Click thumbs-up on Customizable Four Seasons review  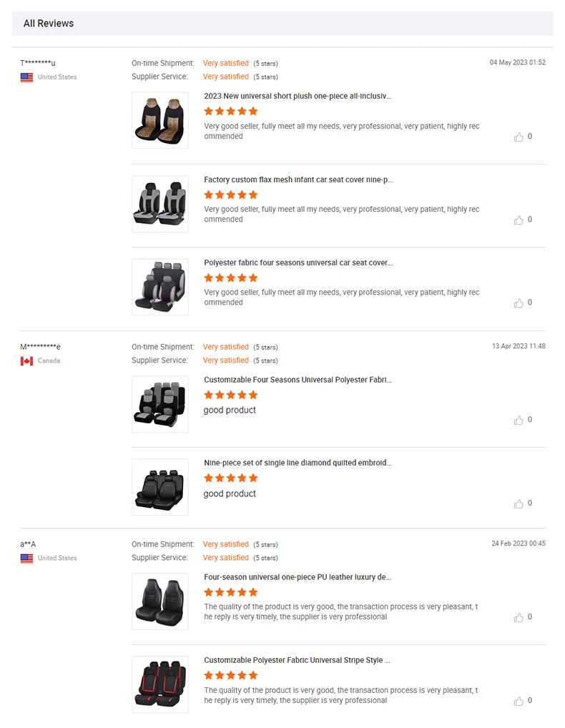pos(519,420)
